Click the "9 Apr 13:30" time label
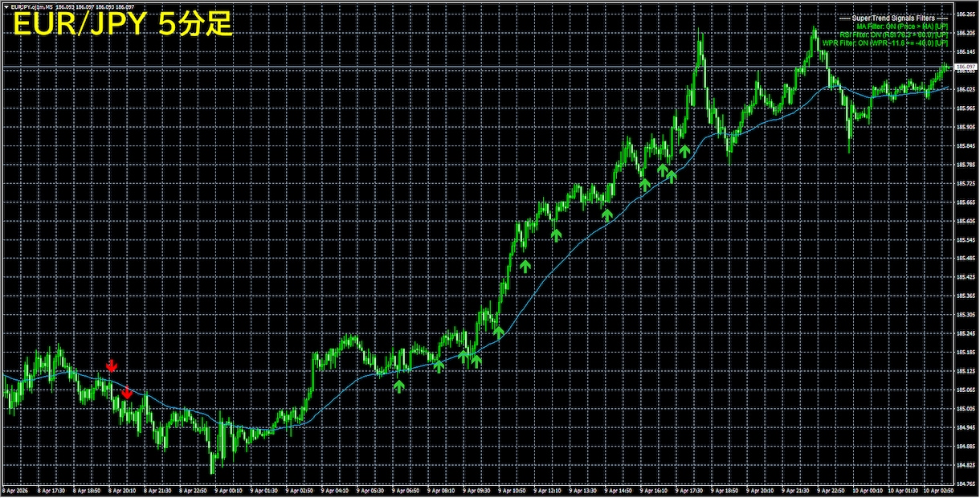Viewport: 980px width, 498px height. 584,489
